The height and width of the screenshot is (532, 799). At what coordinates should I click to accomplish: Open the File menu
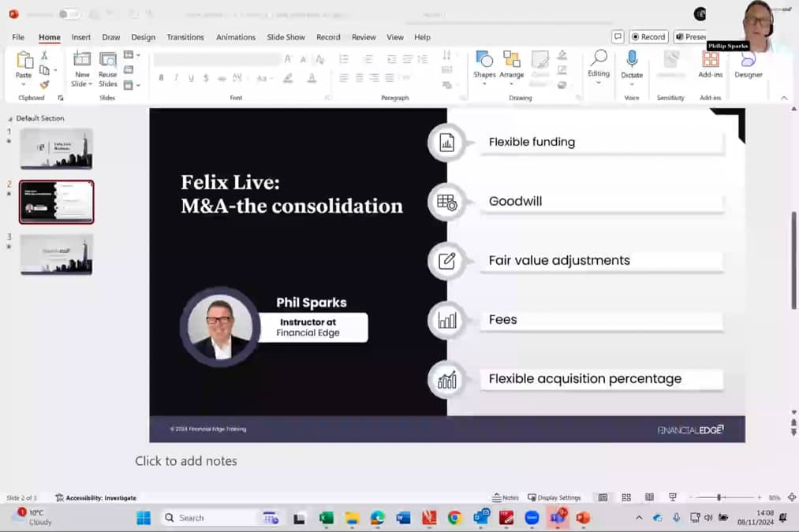(x=18, y=37)
